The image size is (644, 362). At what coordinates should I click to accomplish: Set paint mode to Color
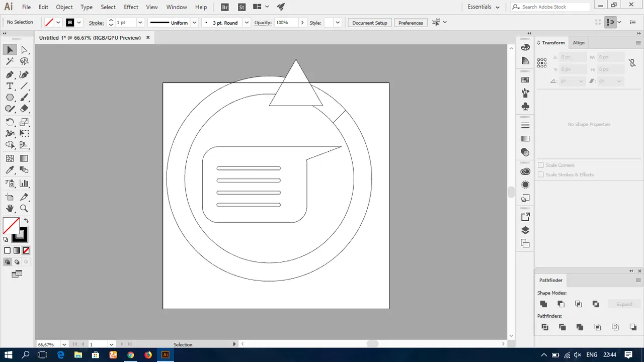click(7, 250)
